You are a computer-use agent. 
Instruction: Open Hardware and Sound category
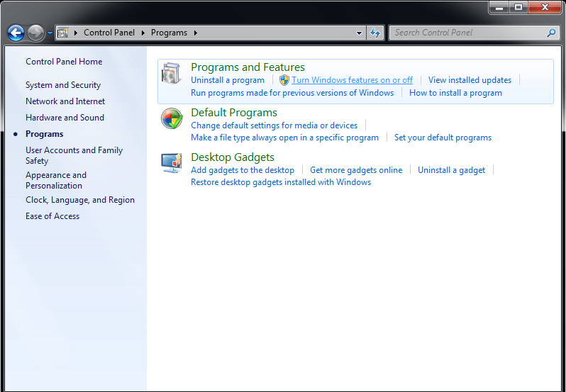[65, 118]
